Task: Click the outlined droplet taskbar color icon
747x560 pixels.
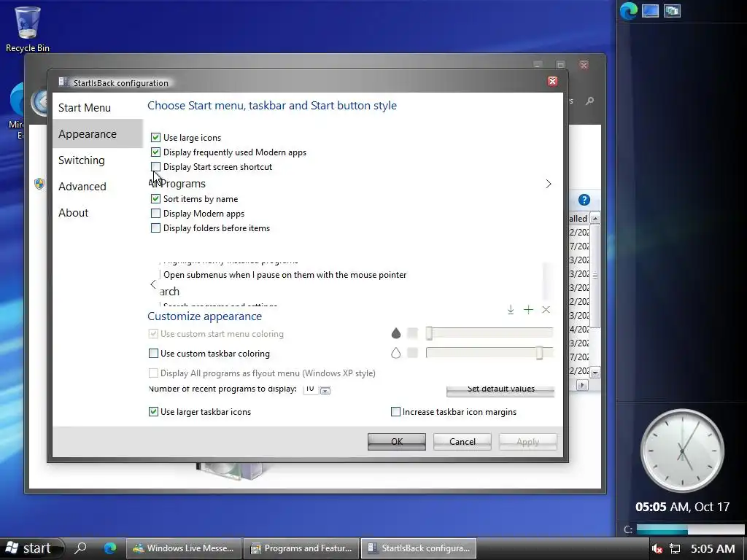Action: (x=396, y=353)
